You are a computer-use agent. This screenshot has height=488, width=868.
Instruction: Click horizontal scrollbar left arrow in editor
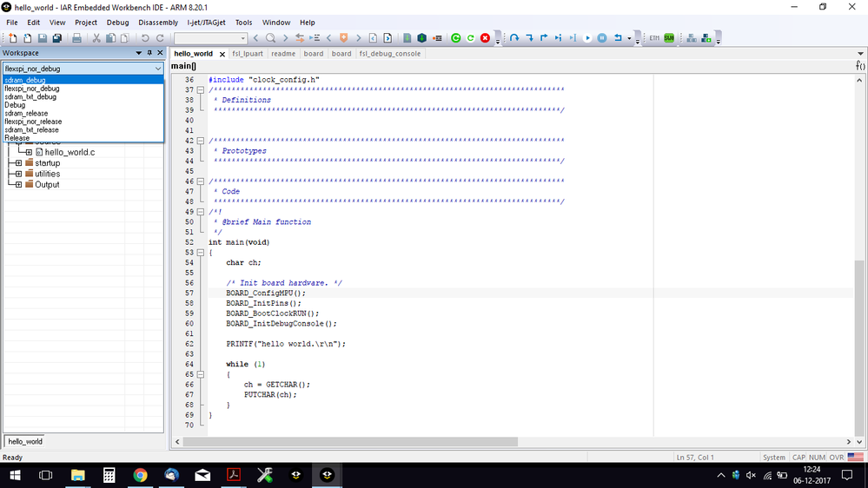coord(177,441)
